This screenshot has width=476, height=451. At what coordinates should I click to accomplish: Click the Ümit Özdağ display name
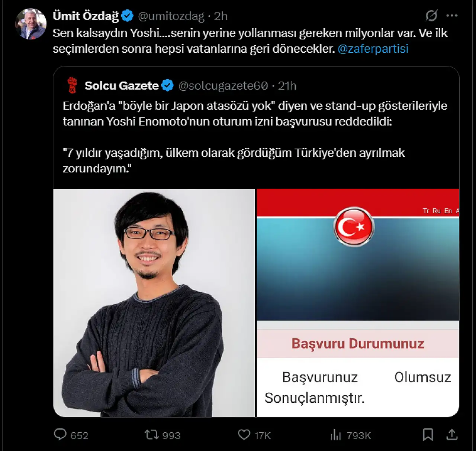[86, 16]
